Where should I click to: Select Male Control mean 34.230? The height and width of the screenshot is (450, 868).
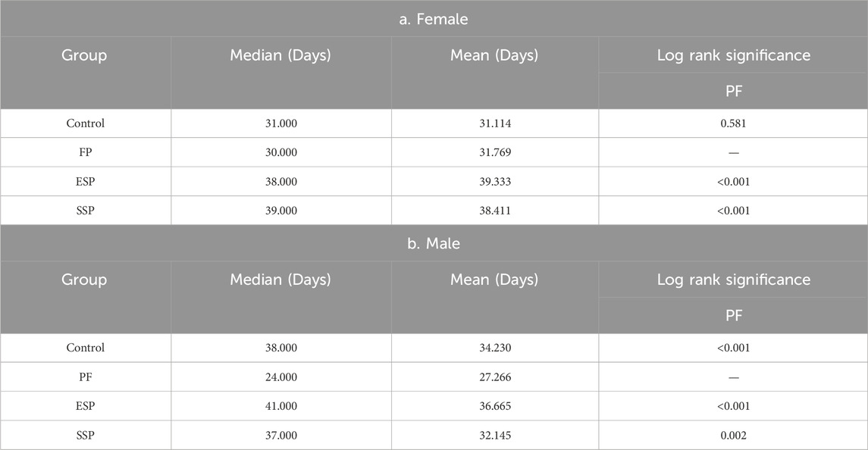click(x=495, y=348)
